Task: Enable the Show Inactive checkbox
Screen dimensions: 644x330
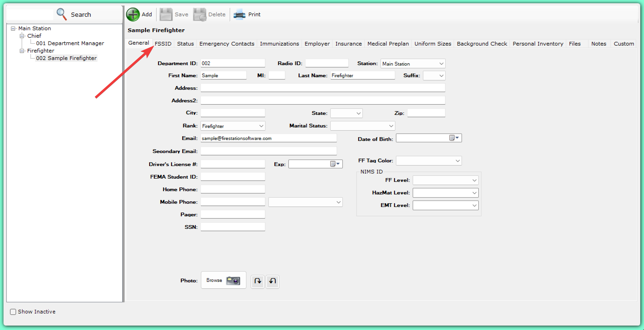Action: pos(13,312)
